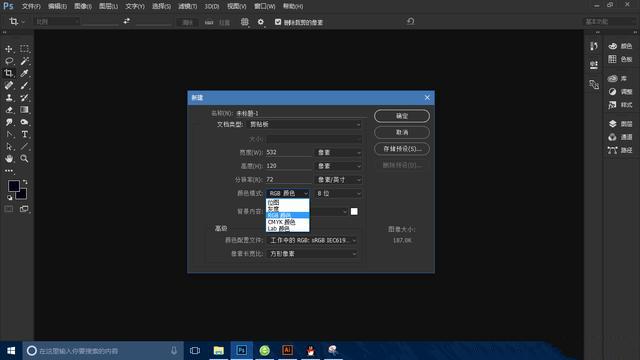Open Photoshop from the Windows taskbar
Image resolution: width=640 pixels, height=360 pixels.
[242, 350]
